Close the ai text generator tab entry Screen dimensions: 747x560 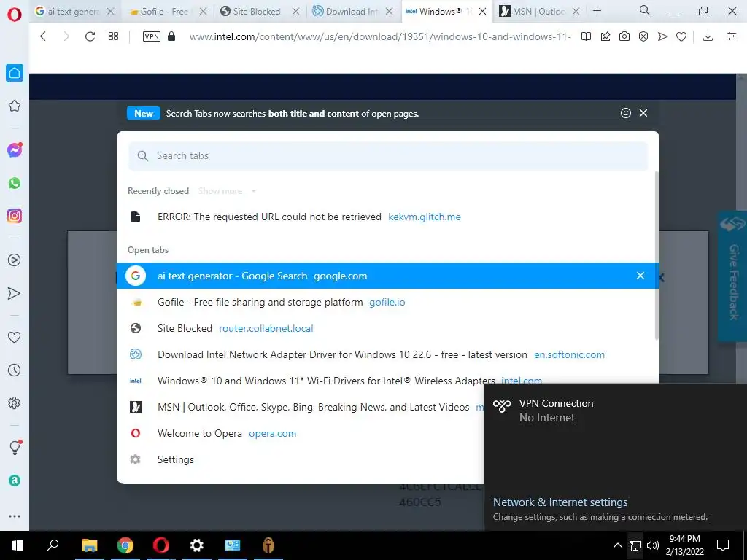click(640, 276)
